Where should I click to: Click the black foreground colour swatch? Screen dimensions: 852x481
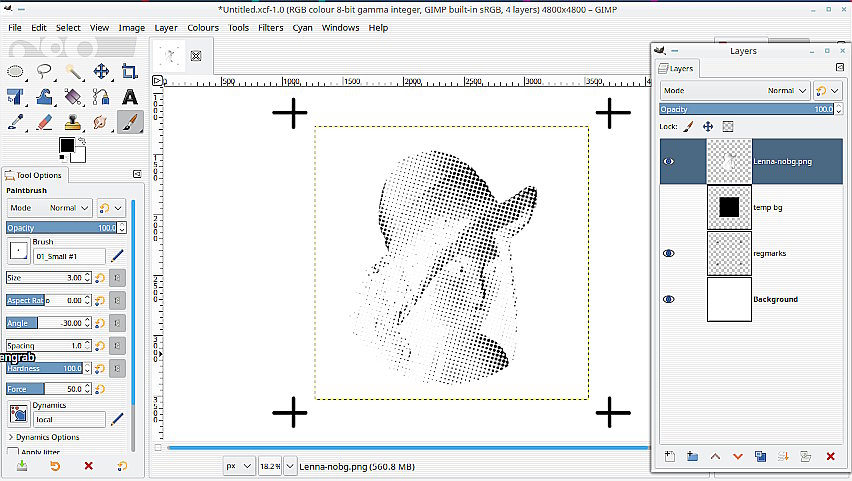66,146
